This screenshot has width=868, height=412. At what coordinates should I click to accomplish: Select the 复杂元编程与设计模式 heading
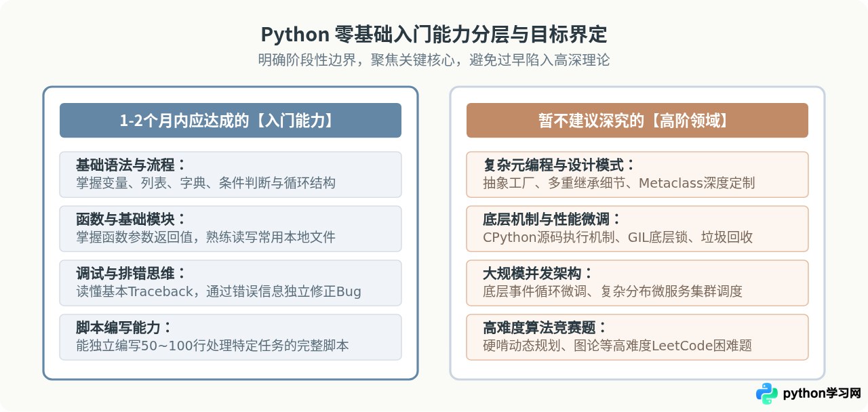[x=559, y=165]
